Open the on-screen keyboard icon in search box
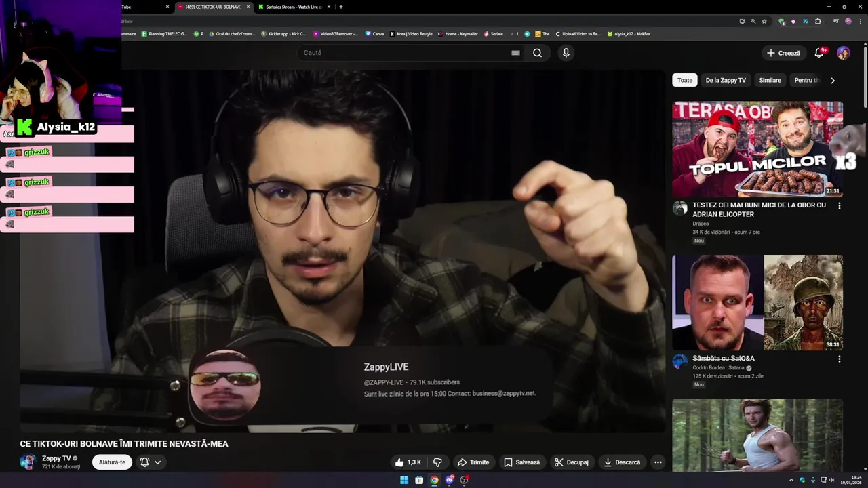The width and height of the screenshot is (868, 488). [x=515, y=53]
